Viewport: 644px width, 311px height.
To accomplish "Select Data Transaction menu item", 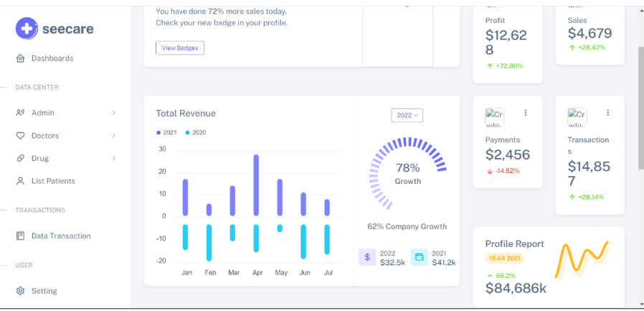I will click(61, 236).
